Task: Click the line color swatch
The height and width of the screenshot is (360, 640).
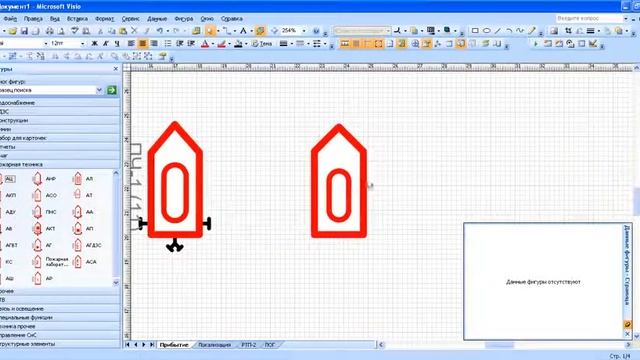Action: coord(222,44)
